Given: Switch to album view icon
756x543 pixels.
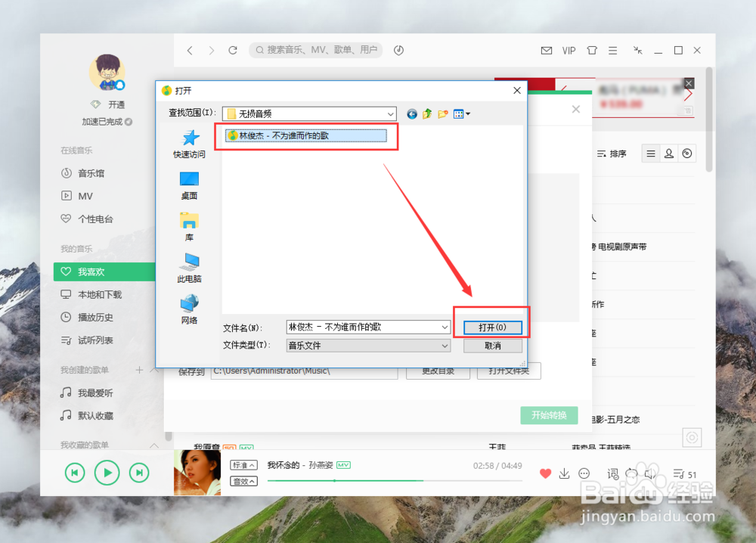Looking at the screenshot, I should 687,154.
